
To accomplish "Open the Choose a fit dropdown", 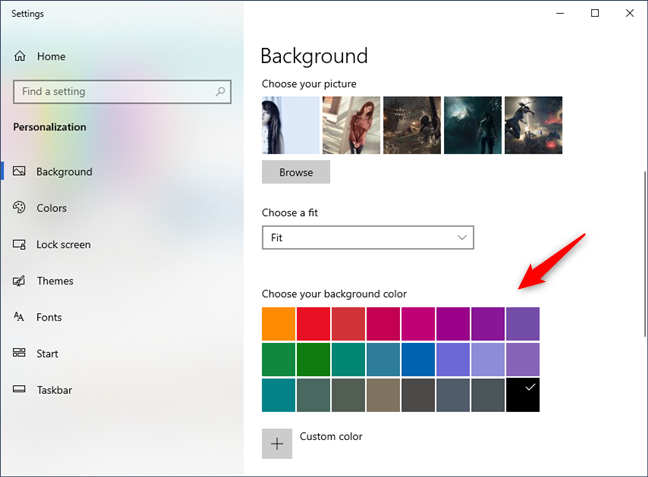I will 367,238.
